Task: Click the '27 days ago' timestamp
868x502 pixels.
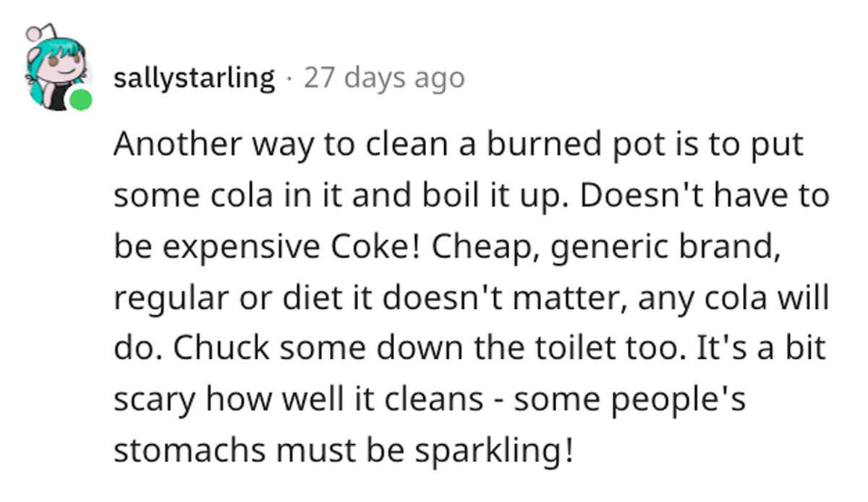Action: 384,78
